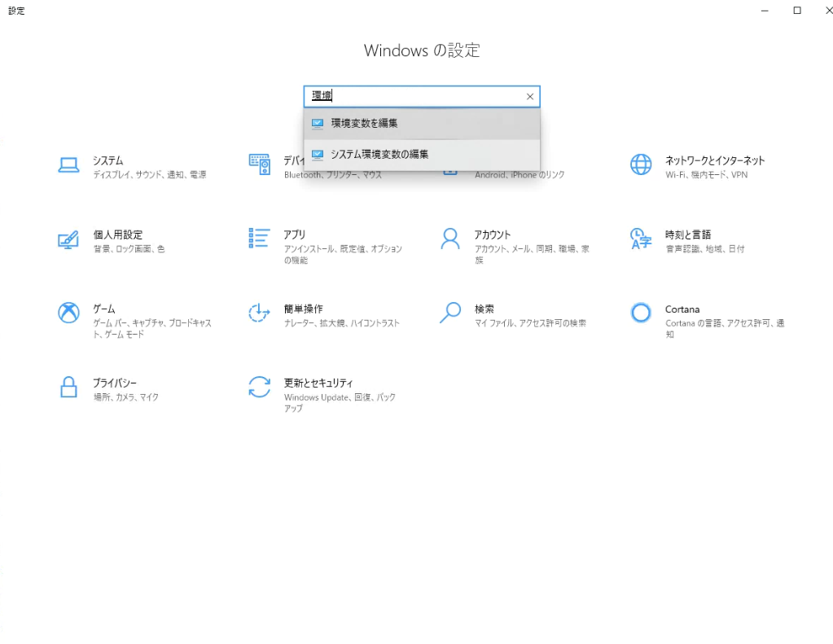The width and height of the screenshot is (833, 644).
Task: Click the Wi-Fi、機内モード、VPN description
Action: coord(707,175)
